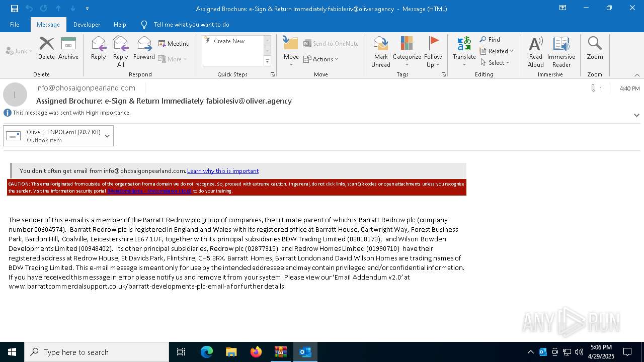The width and height of the screenshot is (644, 362).
Task: Open Windows Start menu
Action: point(12,352)
